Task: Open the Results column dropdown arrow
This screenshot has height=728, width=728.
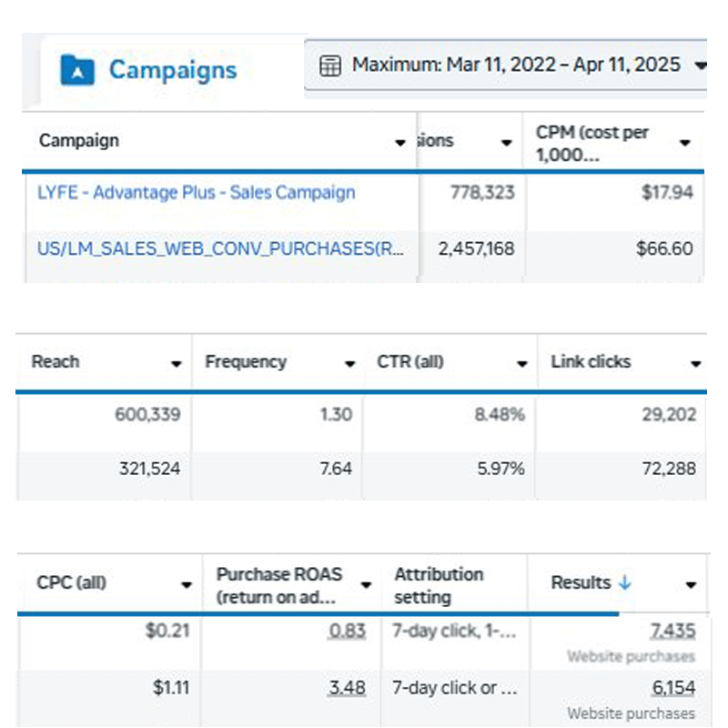Action: [x=691, y=585]
